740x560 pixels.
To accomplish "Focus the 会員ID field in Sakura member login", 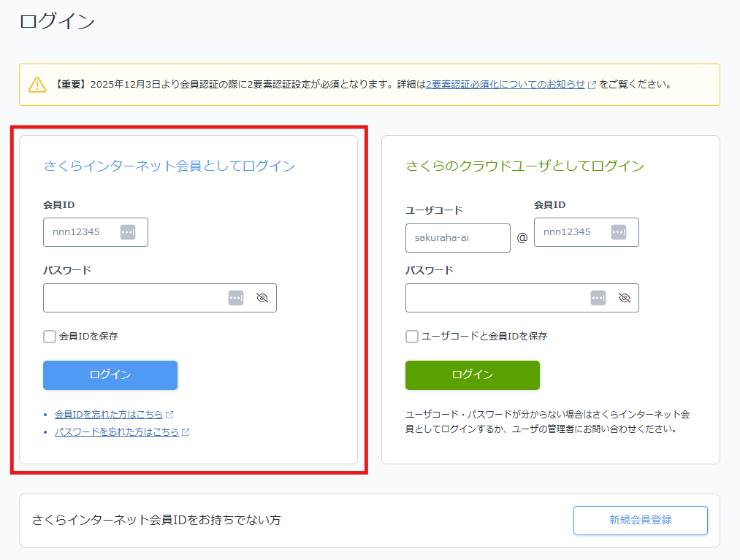I will pos(96,232).
